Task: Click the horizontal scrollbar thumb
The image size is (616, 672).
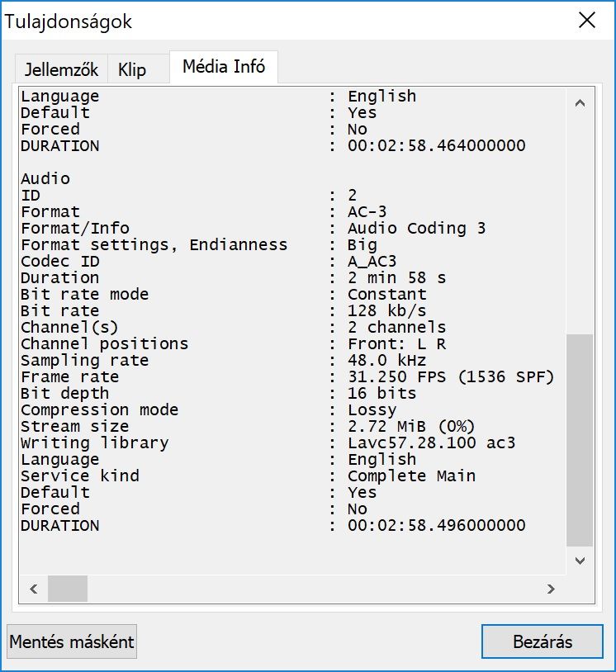Action: (x=67, y=589)
